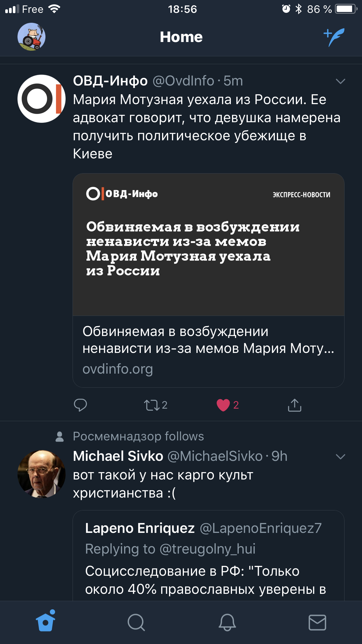Open the @OvdInfo handle
The height and width of the screenshot is (644, 362).
(x=183, y=81)
